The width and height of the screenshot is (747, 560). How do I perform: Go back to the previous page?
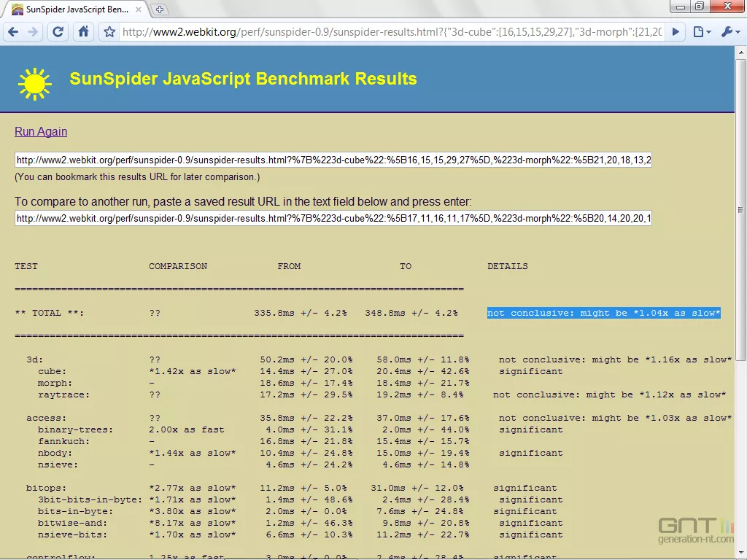pyautogui.click(x=13, y=32)
